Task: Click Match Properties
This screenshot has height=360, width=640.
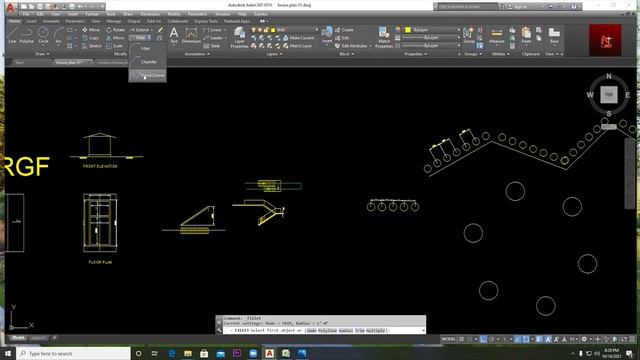Action: coord(384,38)
